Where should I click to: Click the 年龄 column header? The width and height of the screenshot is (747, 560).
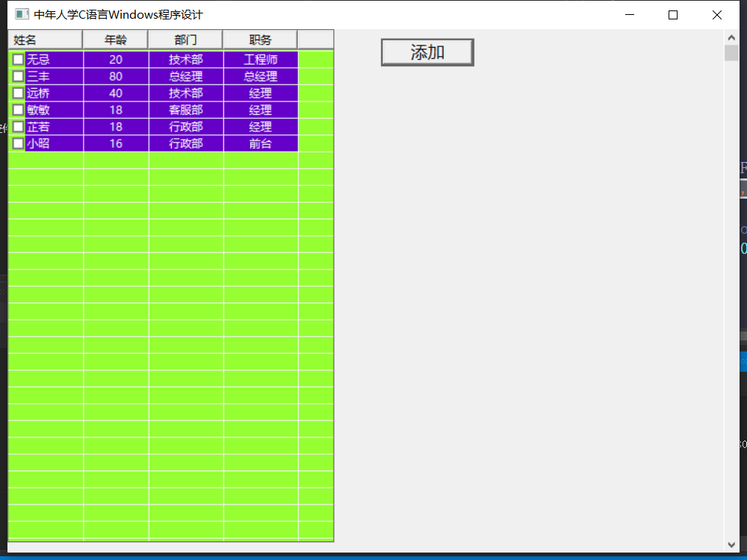point(115,40)
